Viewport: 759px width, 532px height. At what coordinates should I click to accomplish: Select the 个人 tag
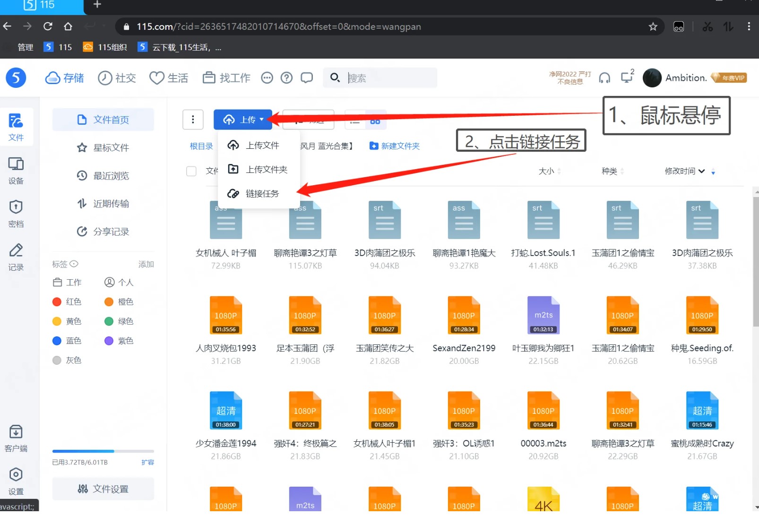(x=119, y=282)
